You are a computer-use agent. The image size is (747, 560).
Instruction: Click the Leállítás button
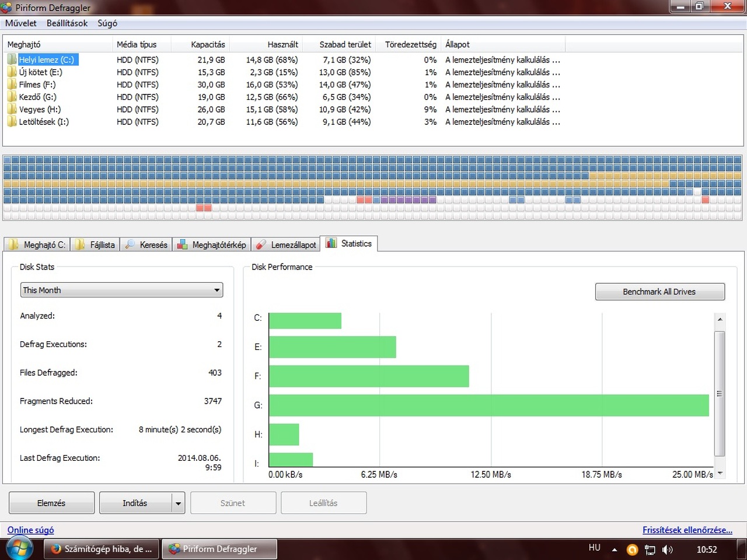[x=323, y=503]
